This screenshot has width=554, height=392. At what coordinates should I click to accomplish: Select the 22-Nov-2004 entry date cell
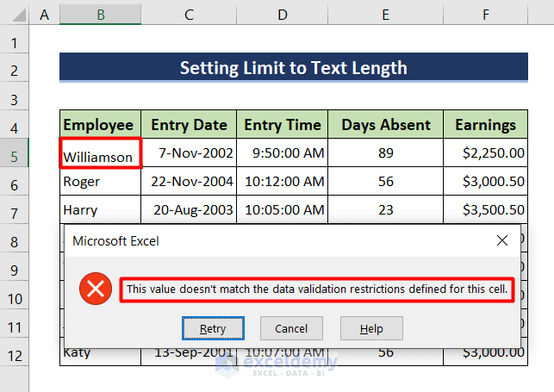click(x=189, y=182)
